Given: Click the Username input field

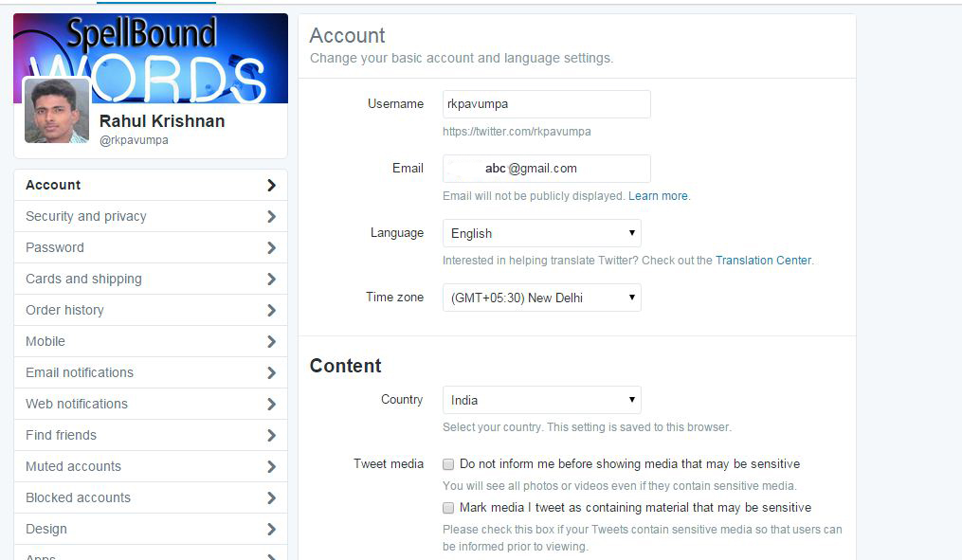Looking at the screenshot, I should click(547, 104).
